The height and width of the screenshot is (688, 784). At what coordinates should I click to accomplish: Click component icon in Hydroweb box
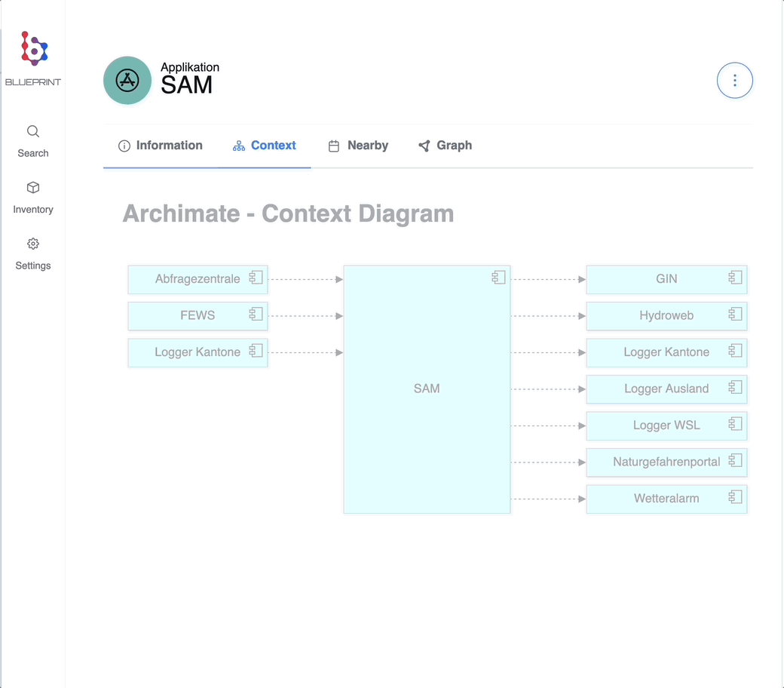[735, 314]
